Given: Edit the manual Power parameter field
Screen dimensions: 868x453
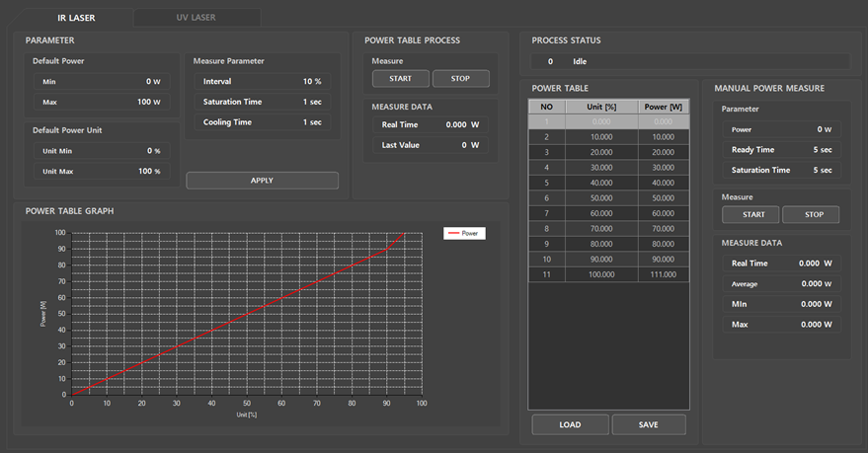Looking at the screenshot, I should [x=782, y=129].
